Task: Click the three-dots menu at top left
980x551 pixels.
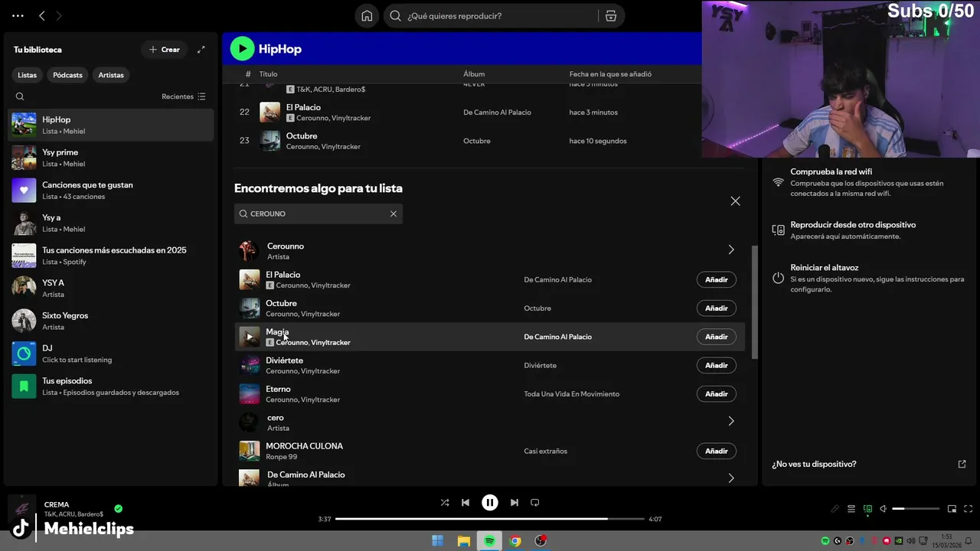Action: coord(18,16)
